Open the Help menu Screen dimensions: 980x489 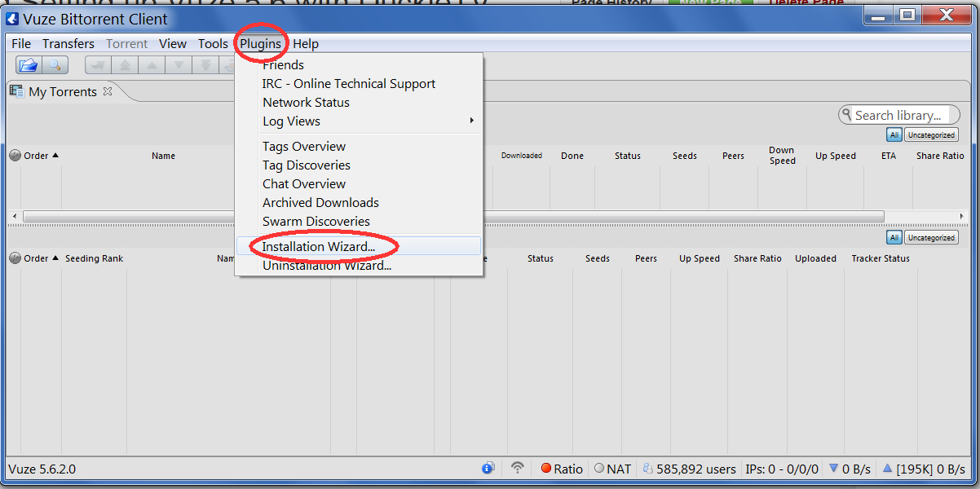coord(306,43)
